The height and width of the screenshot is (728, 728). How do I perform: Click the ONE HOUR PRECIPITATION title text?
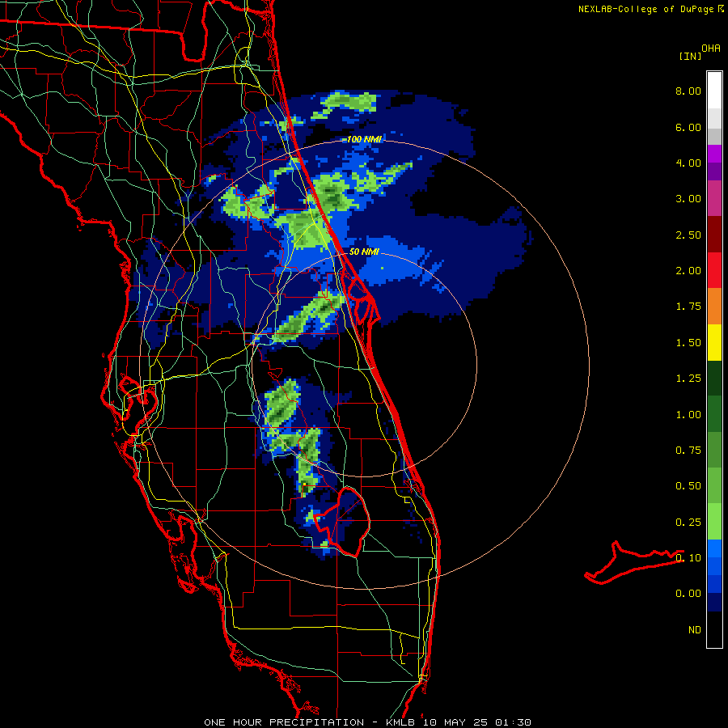click(x=284, y=722)
